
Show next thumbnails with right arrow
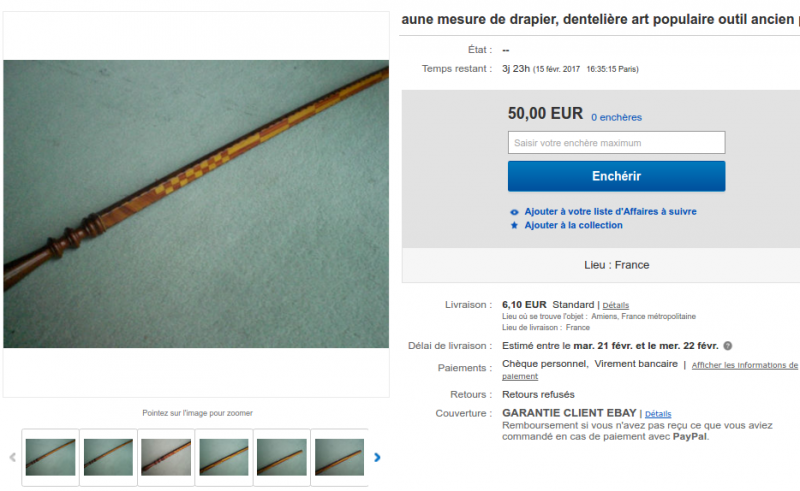[x=377, y=457]
